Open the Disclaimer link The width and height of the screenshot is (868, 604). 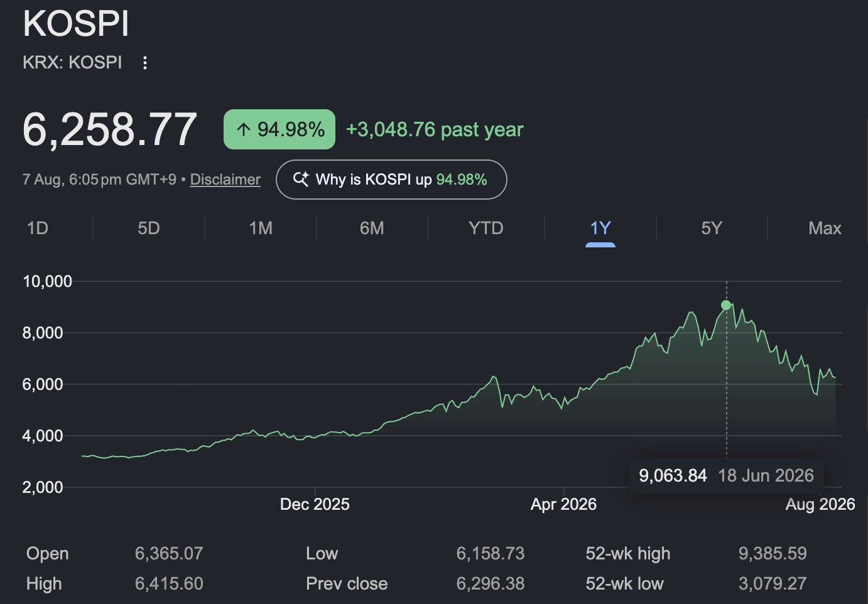tap(225, 180)
